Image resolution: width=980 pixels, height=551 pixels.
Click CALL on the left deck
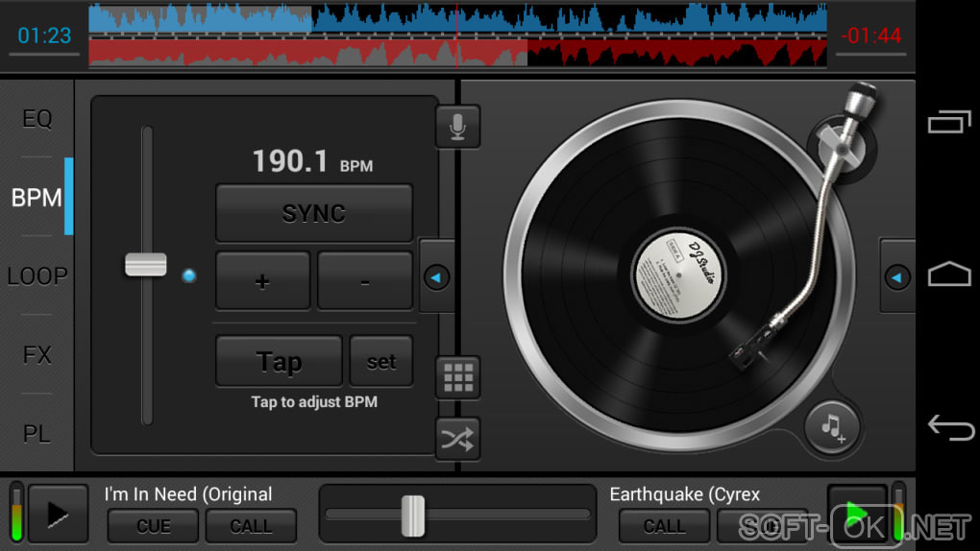click(252, 526)
